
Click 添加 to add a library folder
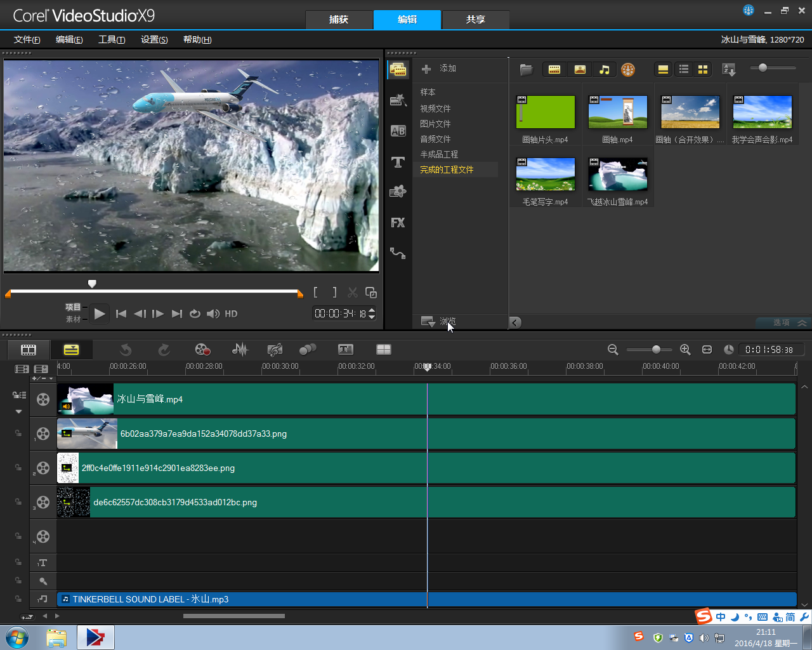point(439,69)
